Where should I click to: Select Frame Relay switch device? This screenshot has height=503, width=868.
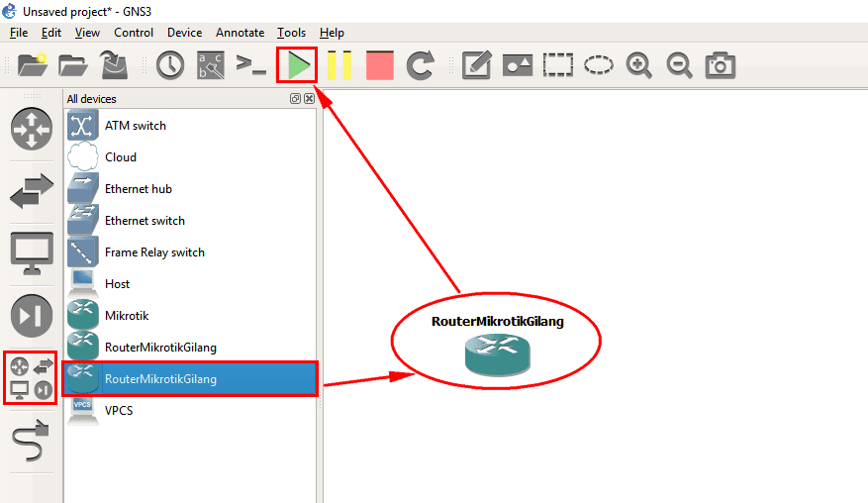tap(191, 252)
